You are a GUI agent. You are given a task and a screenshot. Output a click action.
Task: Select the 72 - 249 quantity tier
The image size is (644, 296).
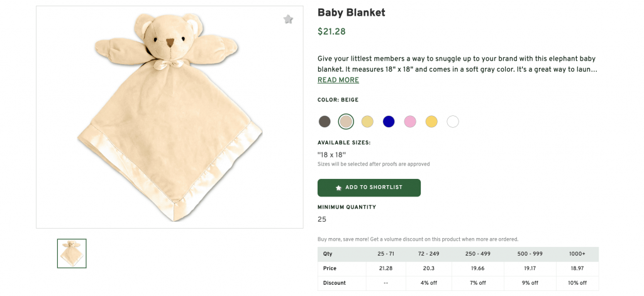[430, 254]
